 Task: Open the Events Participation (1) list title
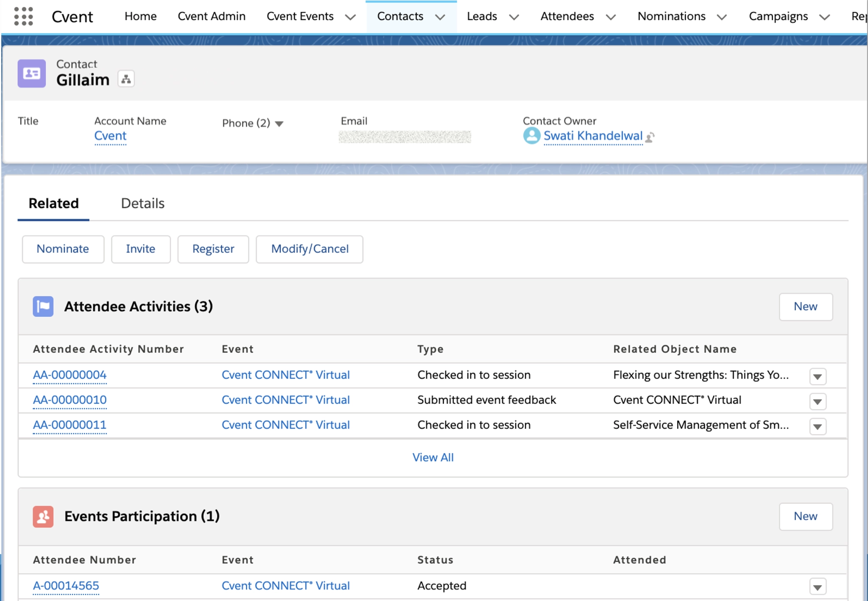point(142,516)
